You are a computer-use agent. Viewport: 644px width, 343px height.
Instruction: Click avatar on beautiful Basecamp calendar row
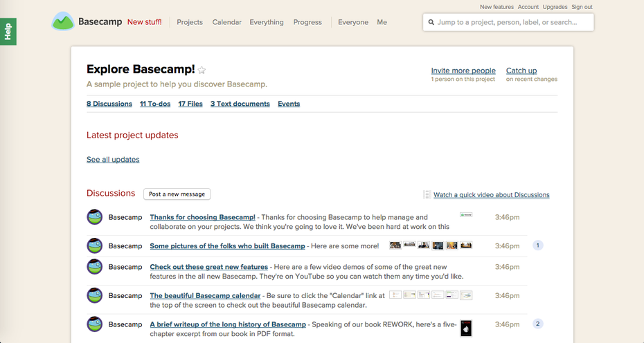94,295
